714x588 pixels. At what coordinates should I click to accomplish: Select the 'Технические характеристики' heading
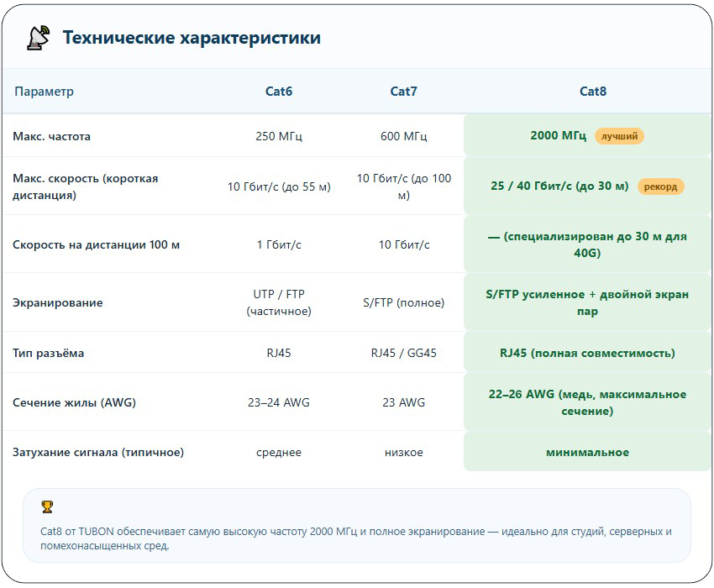[x=192, y=37]
